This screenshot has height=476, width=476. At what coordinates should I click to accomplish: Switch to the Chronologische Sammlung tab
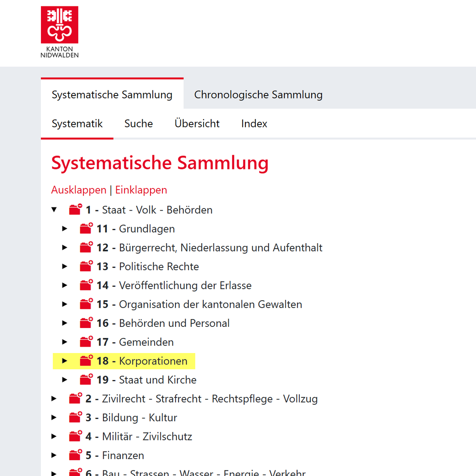[258, 94]
